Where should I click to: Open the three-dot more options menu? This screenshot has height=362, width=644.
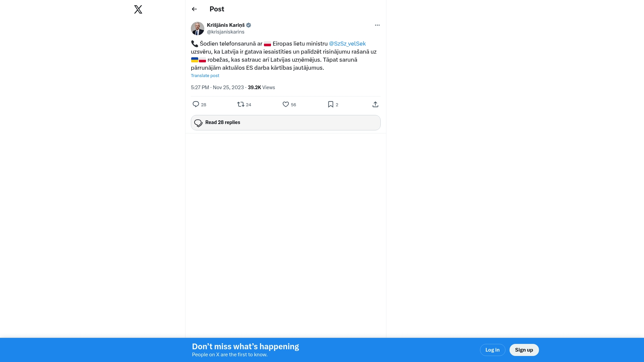click(377, 25)
